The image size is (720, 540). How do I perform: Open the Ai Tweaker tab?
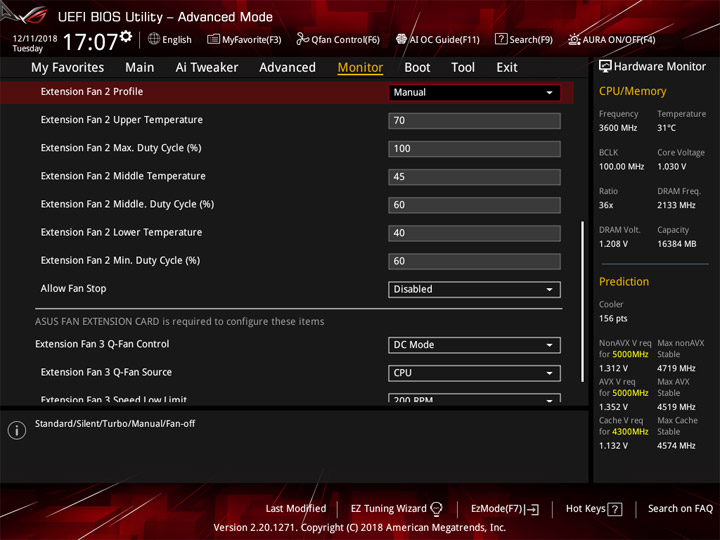(x=207, y=68)
